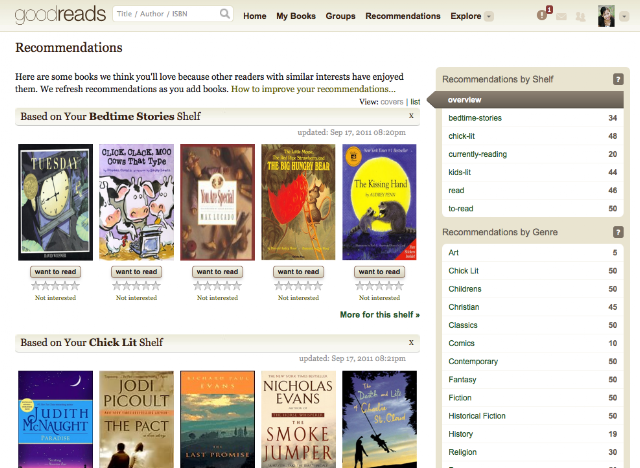Image resolution: width=640 pixels, height=468 pixels.
Task: Open Nicholas Evans Smoke Jumper cover
Action: pyautogui.click(x=298, y=419)
